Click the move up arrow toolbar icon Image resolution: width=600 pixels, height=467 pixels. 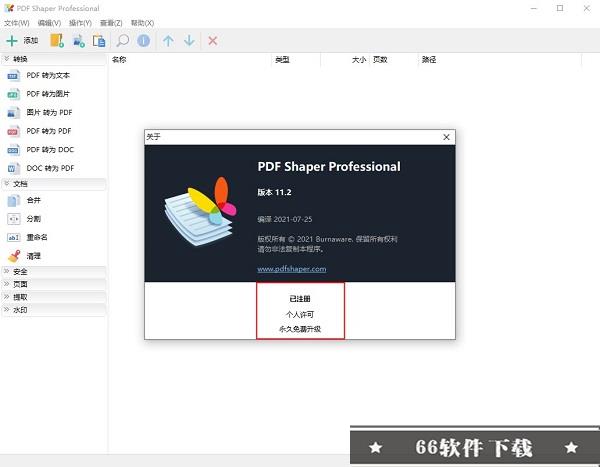168,41
